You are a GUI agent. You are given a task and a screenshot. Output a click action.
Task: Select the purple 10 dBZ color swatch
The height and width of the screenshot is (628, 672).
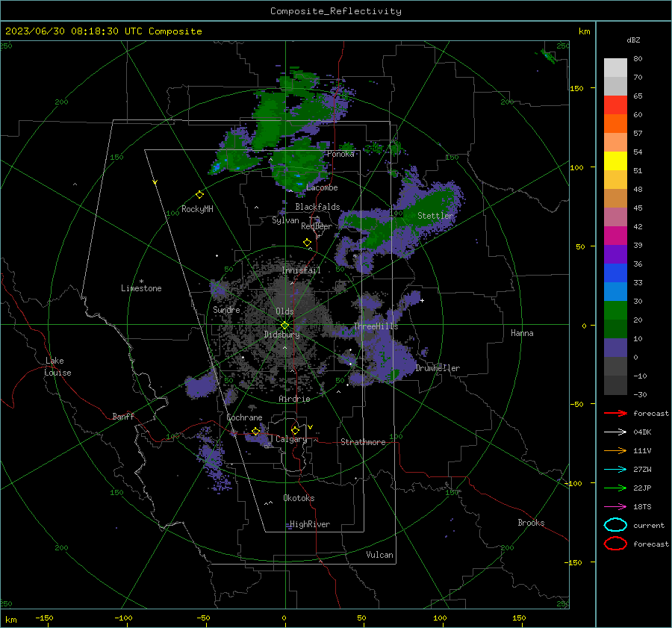click(x=615, y=347)
